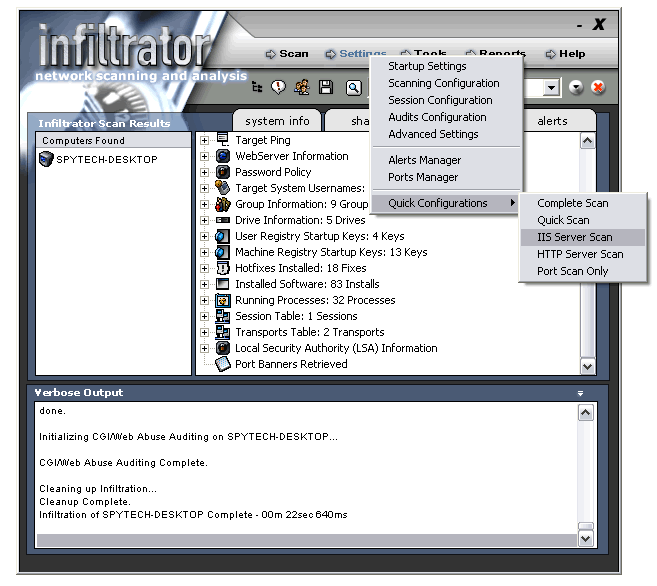Click the User Registry Startup Keys icon
Image resolution: width=657 pixels, height=586 pixels.
pyautogui.click(x=223, y=236)
